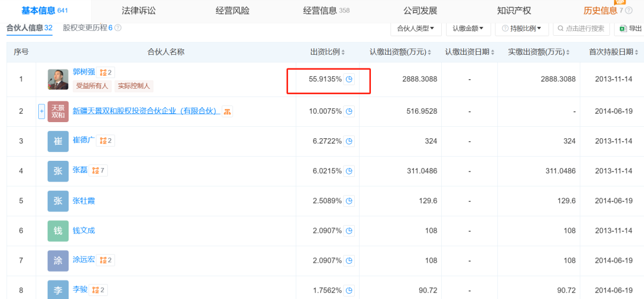Click related-companies badge next to 张磊
The image size is (644, 299).
point(99,170)
